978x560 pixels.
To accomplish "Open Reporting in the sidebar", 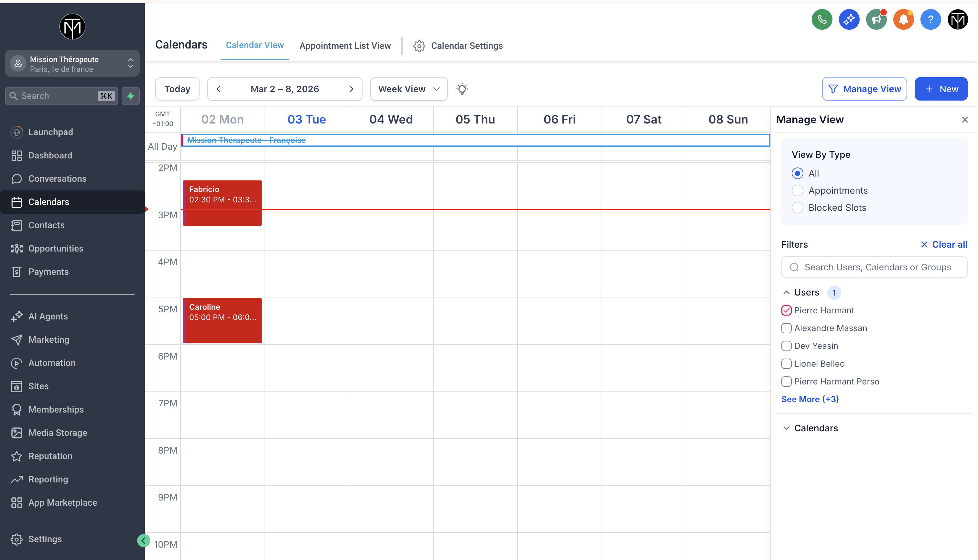I will click(72, 479).
